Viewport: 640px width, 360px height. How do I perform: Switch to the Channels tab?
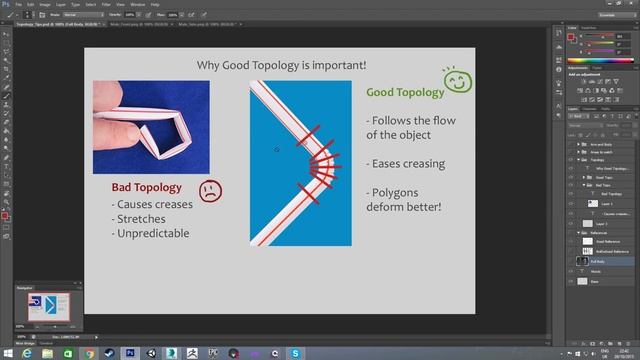pos(589,109)
